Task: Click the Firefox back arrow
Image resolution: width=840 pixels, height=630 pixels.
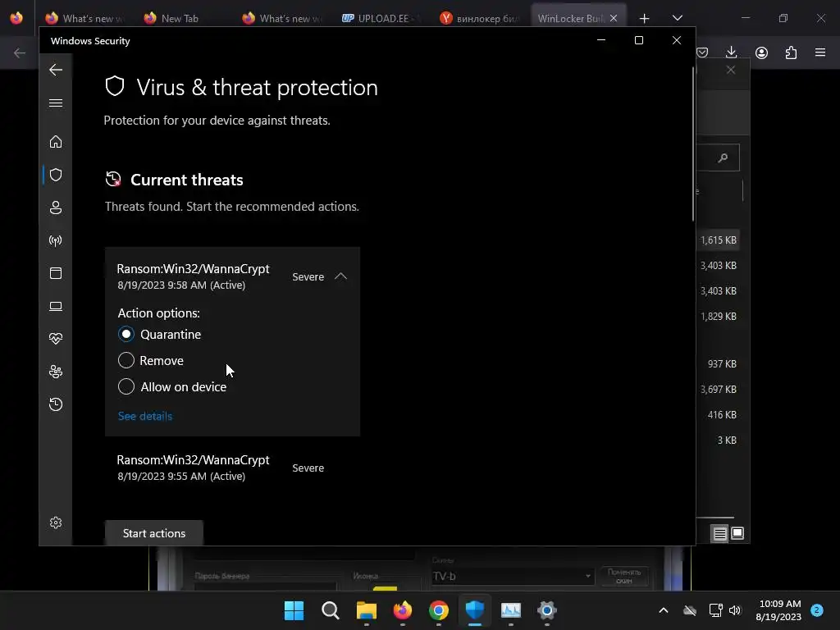Action: [x=20, y=52]
